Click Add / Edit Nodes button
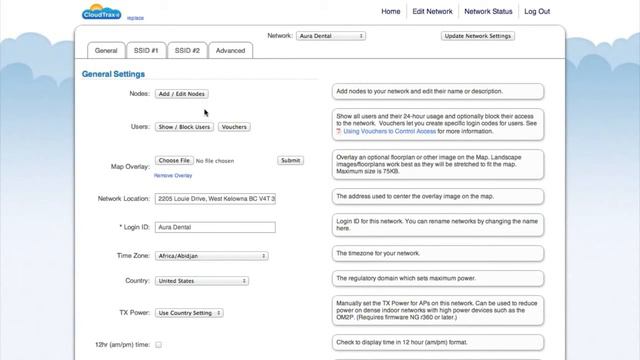 coord(182,94)
